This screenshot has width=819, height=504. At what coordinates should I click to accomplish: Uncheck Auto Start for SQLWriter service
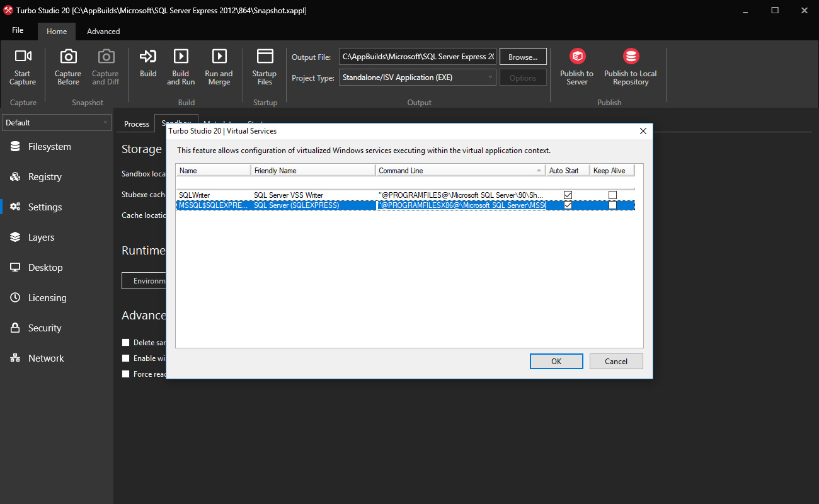pos(568,195)
